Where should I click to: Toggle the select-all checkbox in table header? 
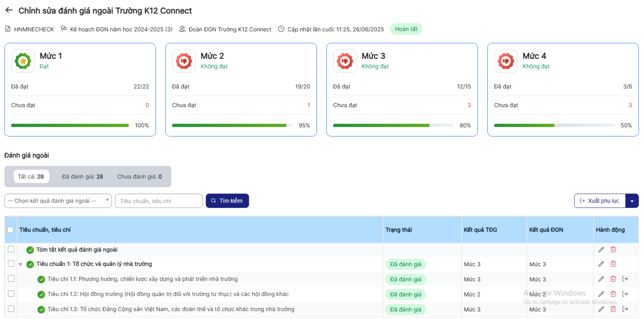point(10,230)
